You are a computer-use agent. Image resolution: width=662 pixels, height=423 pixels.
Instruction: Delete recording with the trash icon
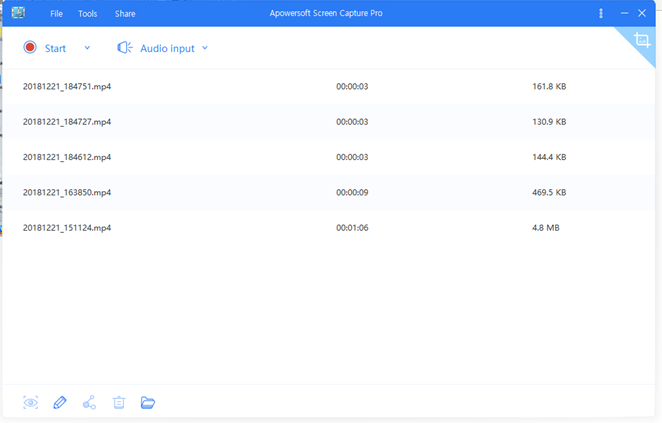(119, 403)
